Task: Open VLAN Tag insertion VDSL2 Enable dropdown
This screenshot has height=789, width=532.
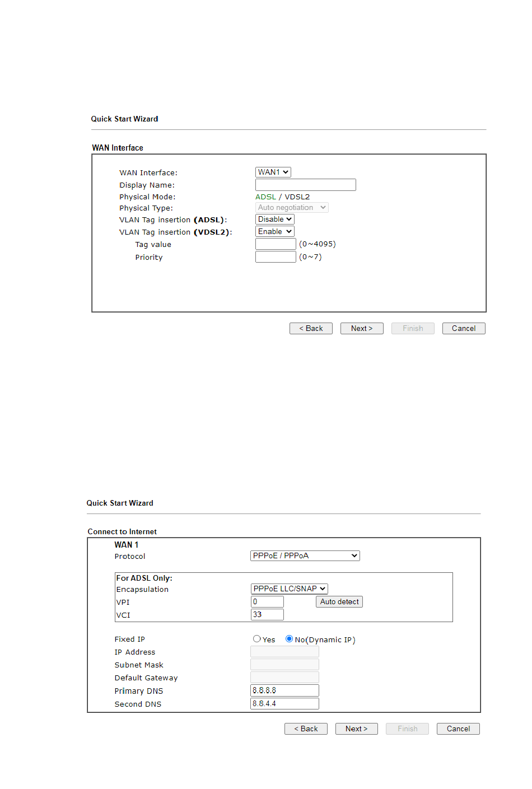Action: pos(275,231)
